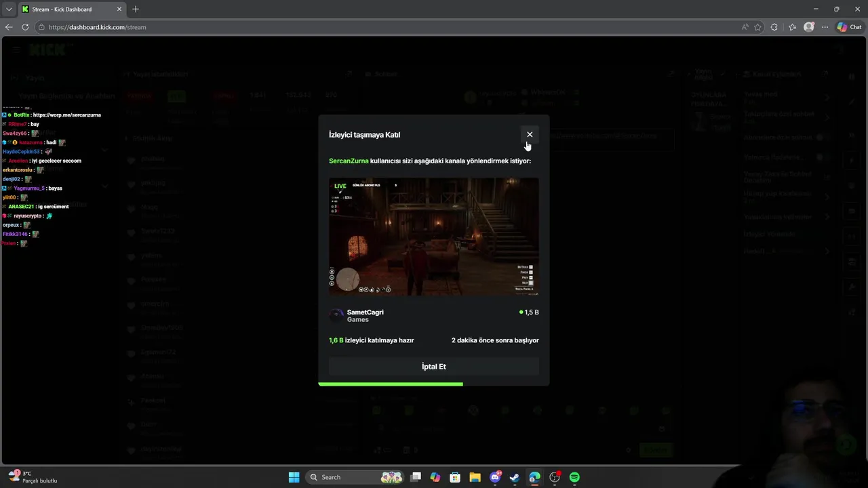Open OBS Studio from the taskbar
Viewport: 868px width, 488px height.
pos(555,477)
